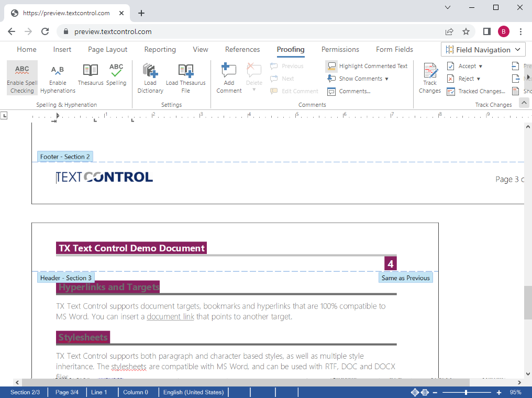Toggle Highlight Commented Text
532x398 pixels.
pyautogui.click(x=367, y=67)
